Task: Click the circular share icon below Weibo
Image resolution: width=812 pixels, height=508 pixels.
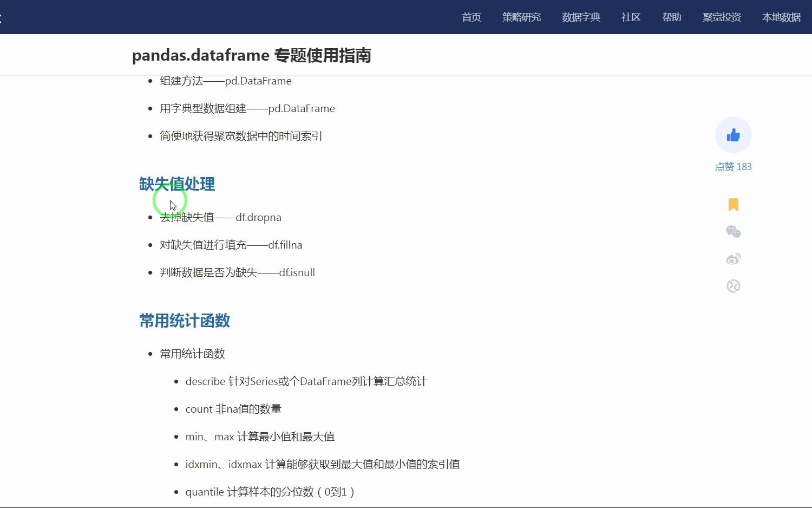Action: tap(734, 286)
